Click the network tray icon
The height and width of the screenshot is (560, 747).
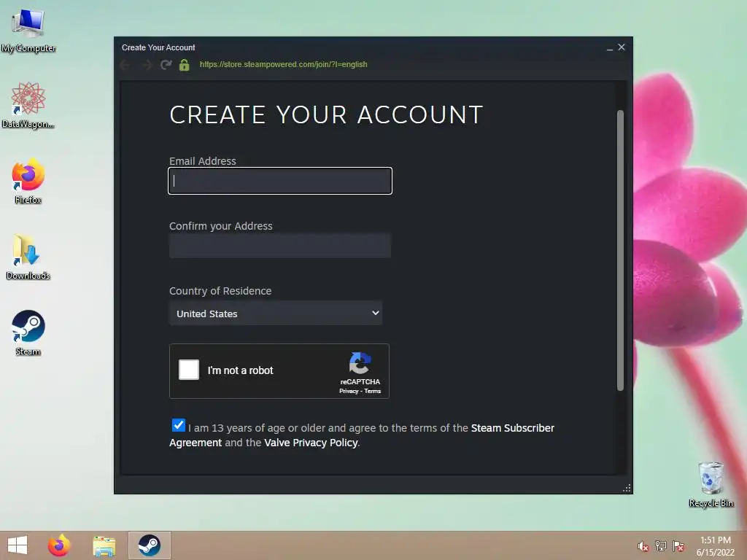(661, 546)
